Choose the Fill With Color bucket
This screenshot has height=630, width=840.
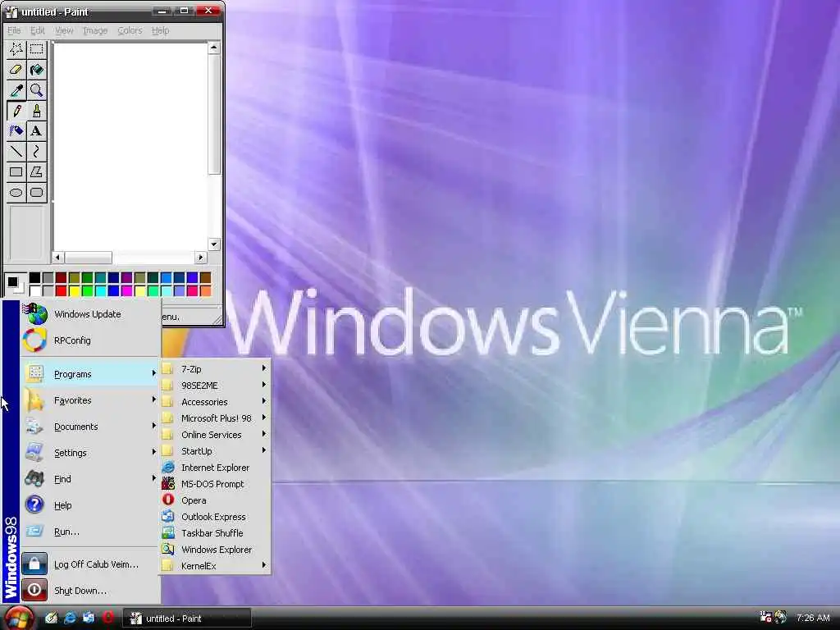tap(36, 71)
